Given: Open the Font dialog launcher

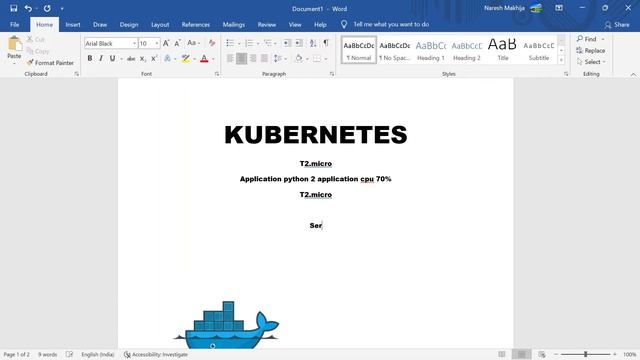Looking at the screenshot, I should pyautogui.click(x=217, y=74).
